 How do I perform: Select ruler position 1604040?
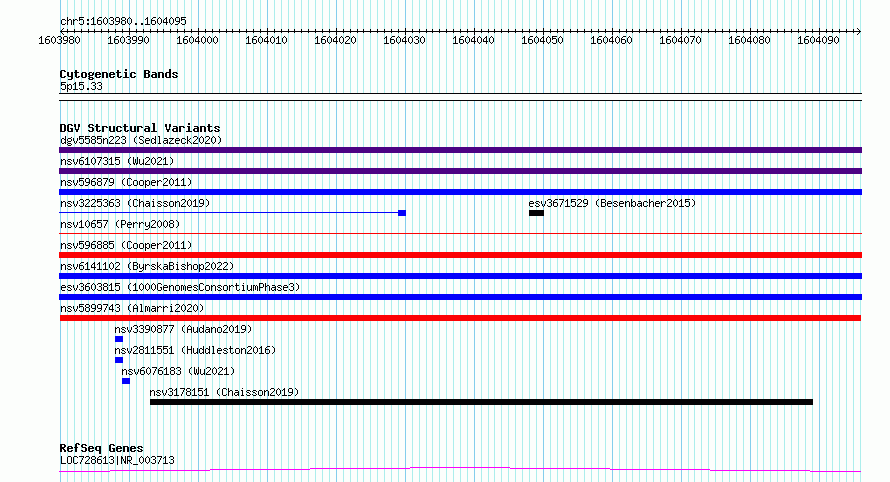473,40
